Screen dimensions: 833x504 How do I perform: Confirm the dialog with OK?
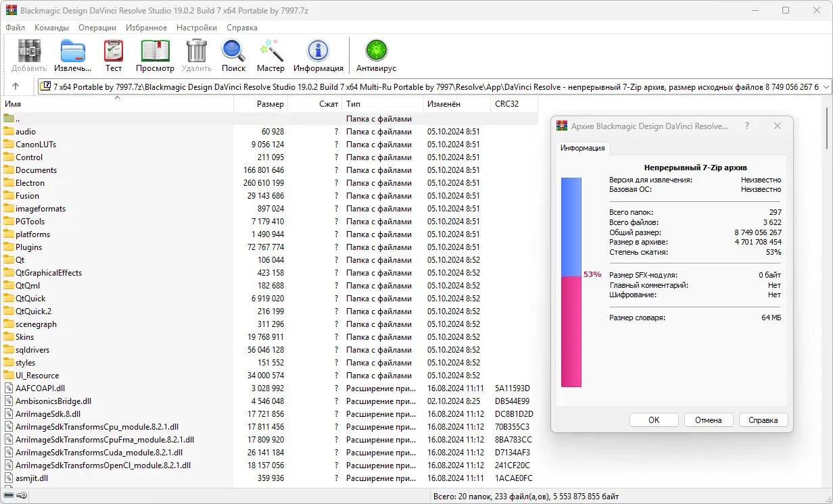click(x=654, y=420)
